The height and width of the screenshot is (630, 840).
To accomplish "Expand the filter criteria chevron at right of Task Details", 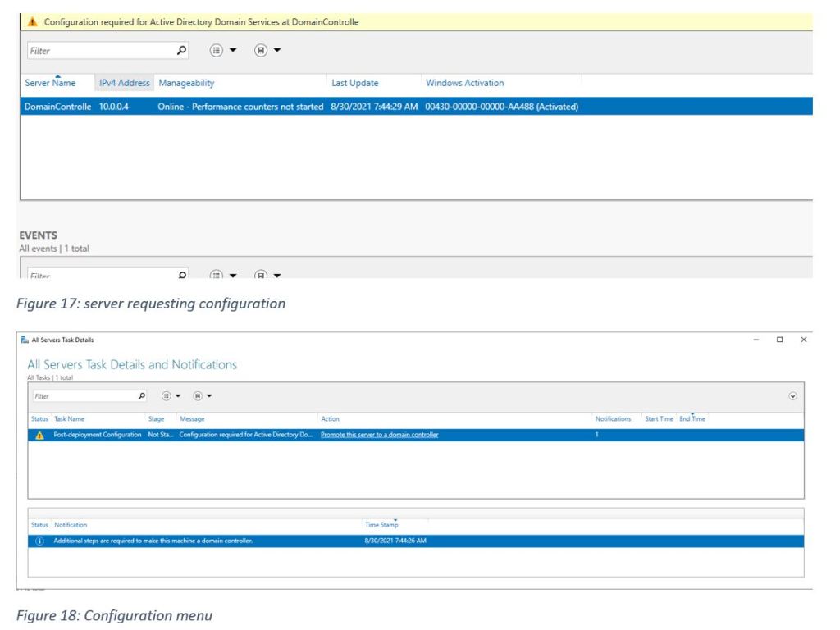I will point(793,395).
